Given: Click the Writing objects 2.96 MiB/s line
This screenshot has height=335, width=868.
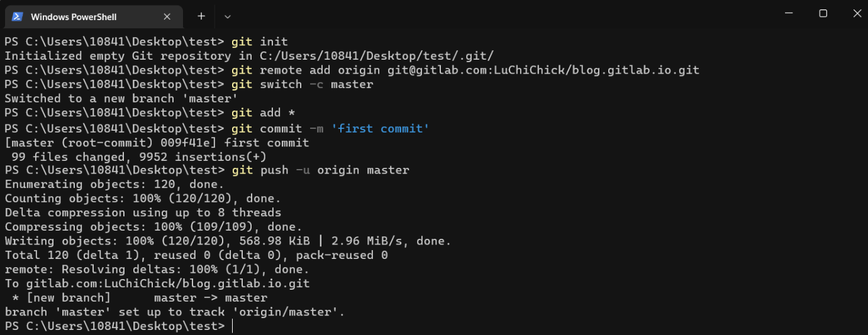Looking at the screenshot, I should point(228,241).
